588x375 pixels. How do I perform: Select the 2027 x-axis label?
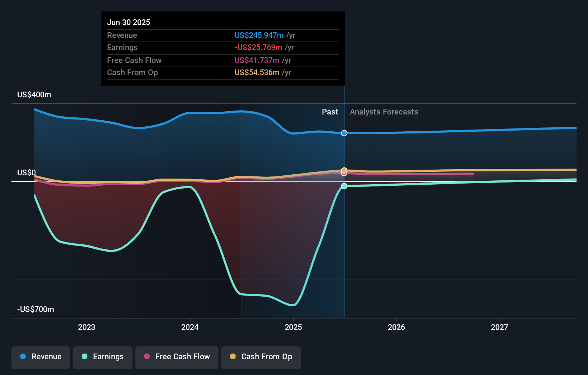(500, 327)
